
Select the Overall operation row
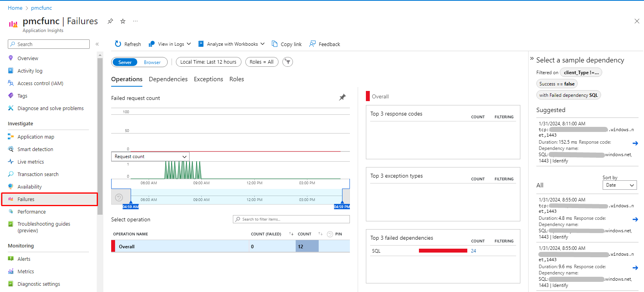tap(231, 246)
